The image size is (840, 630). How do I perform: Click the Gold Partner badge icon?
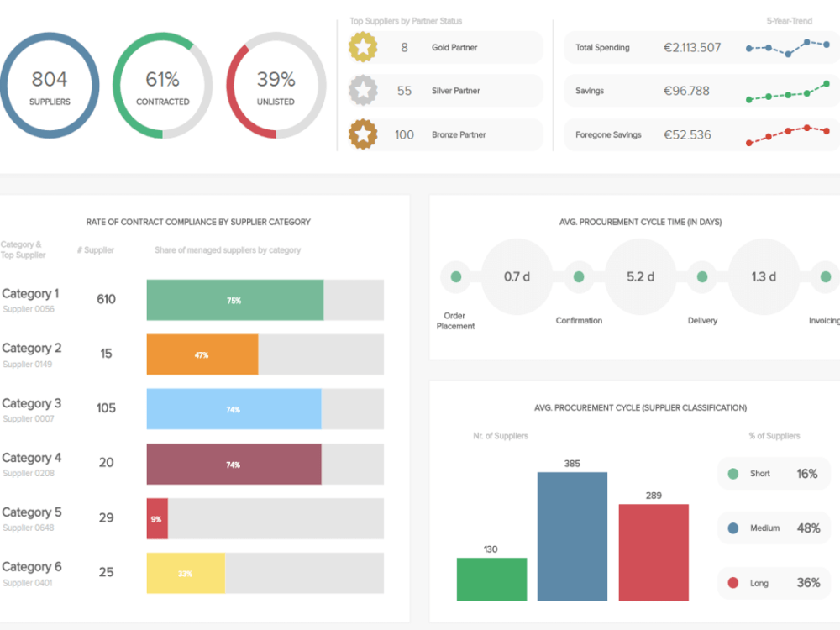[363, 48]
